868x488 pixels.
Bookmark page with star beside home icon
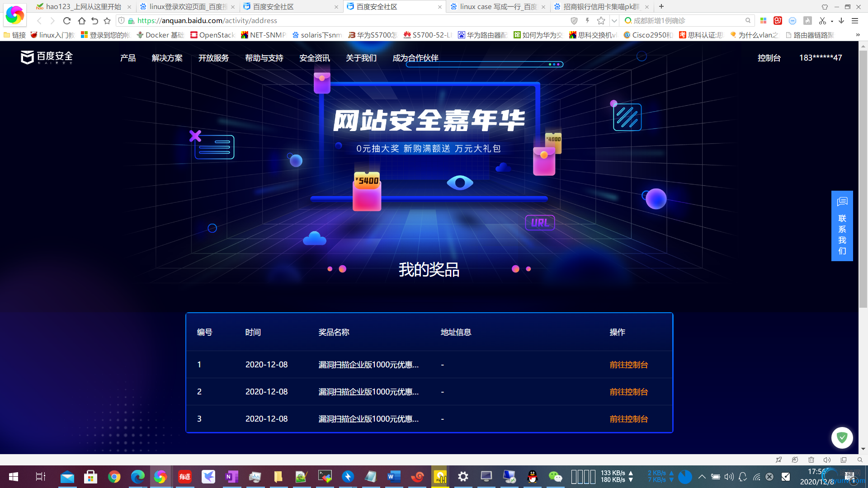[107, 21]
